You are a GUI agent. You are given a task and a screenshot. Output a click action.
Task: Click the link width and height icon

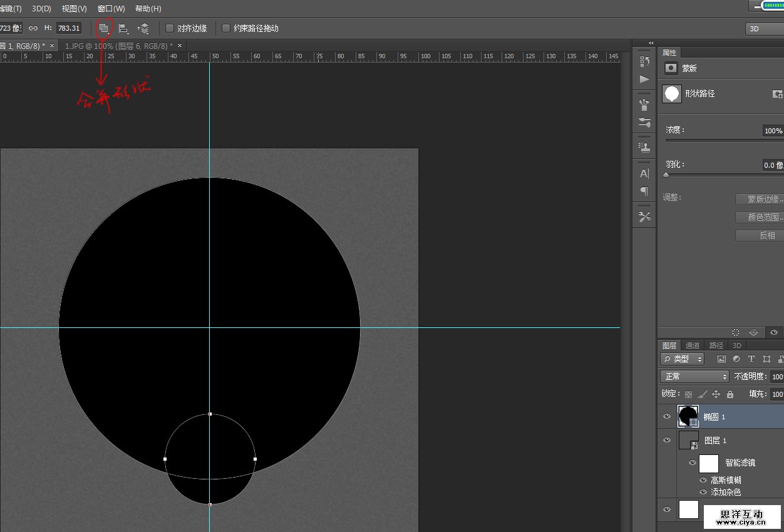[33, 28]
